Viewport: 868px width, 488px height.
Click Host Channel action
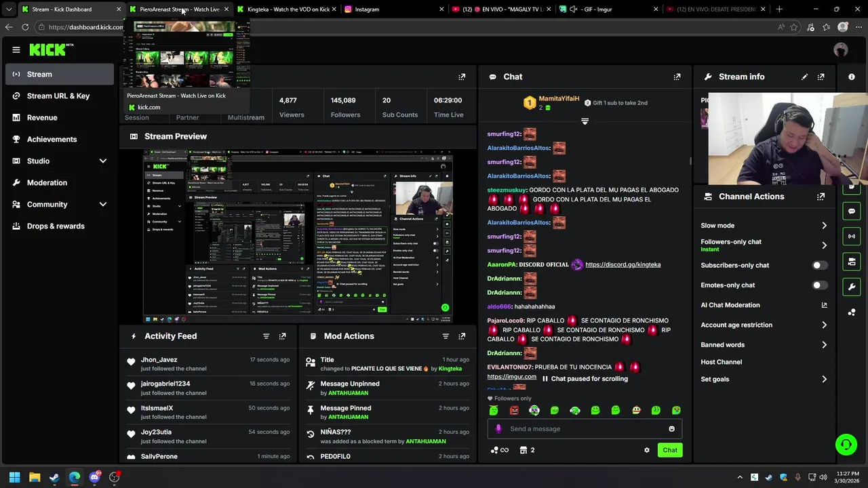coord(721,362)
